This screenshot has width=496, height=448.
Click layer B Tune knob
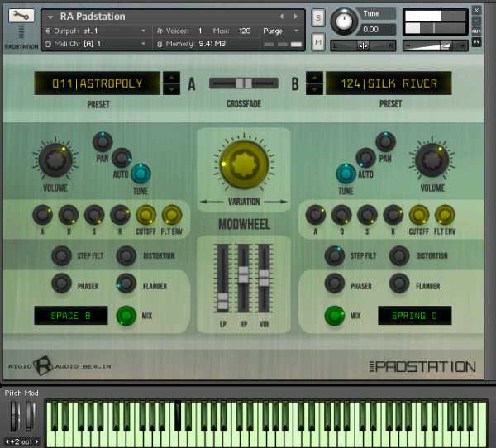[x=346, y=174]
